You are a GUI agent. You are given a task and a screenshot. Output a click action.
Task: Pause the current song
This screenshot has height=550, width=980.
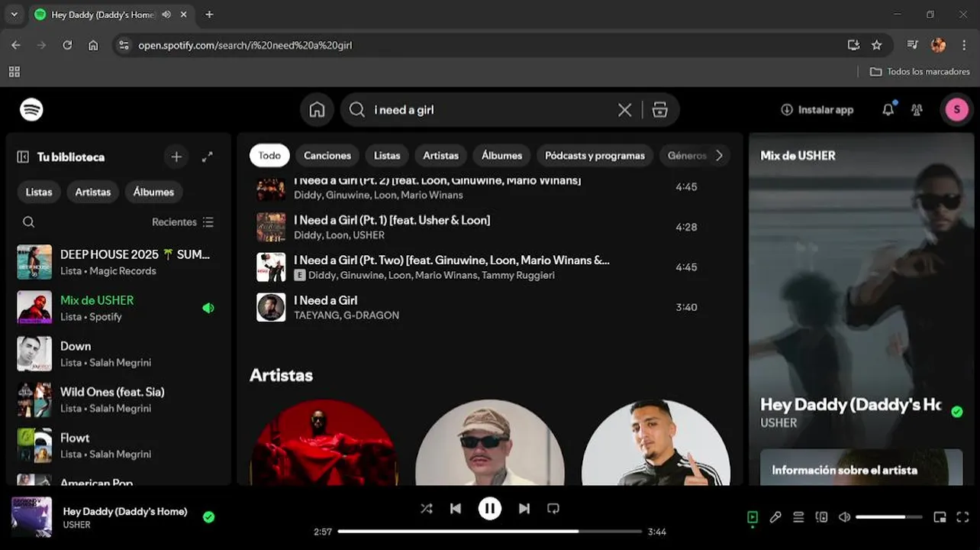[x=490, y=508]
